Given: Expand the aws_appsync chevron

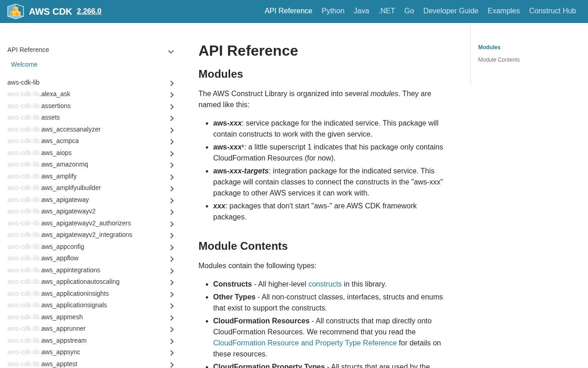Looking at the screenshot, I should 172,353.
